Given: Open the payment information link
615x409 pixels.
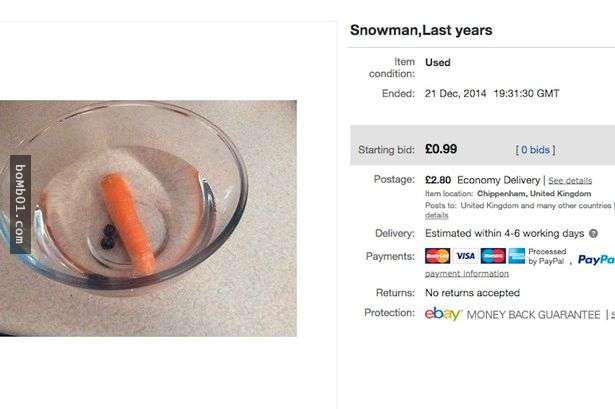Looking at the screenshot, I should click(x=467, y=273).
